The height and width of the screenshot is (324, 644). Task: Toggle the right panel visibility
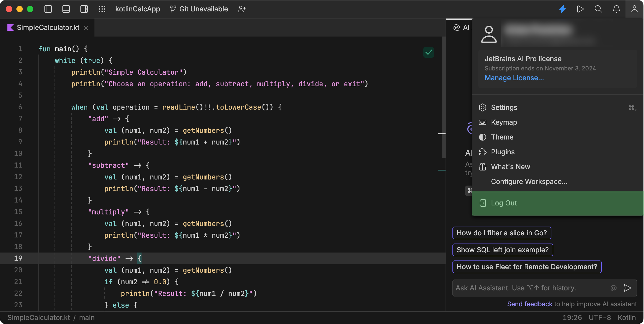point(84,9)
